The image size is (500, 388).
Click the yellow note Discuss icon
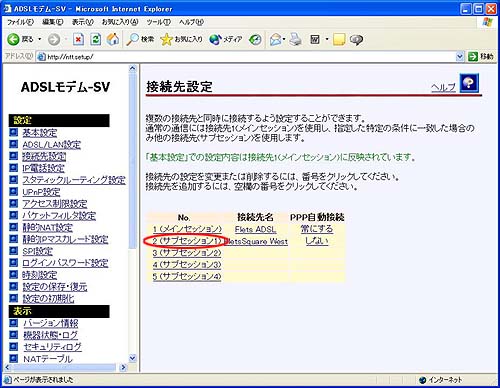point(339,39)
